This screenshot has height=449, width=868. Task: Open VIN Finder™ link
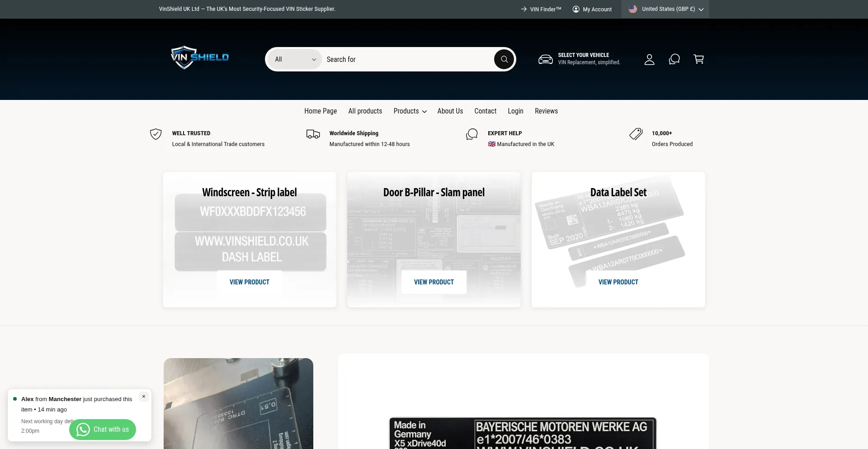(546, 9)
